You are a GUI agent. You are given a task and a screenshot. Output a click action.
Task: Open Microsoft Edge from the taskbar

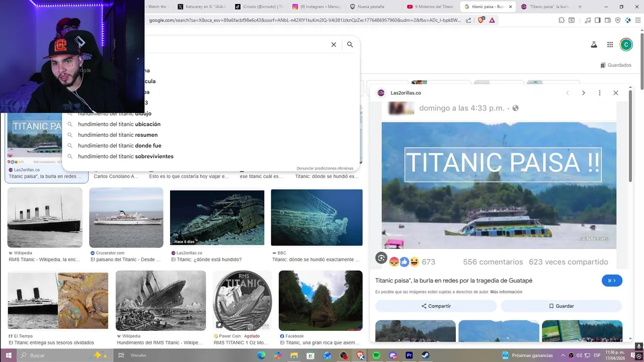(261, 355)
